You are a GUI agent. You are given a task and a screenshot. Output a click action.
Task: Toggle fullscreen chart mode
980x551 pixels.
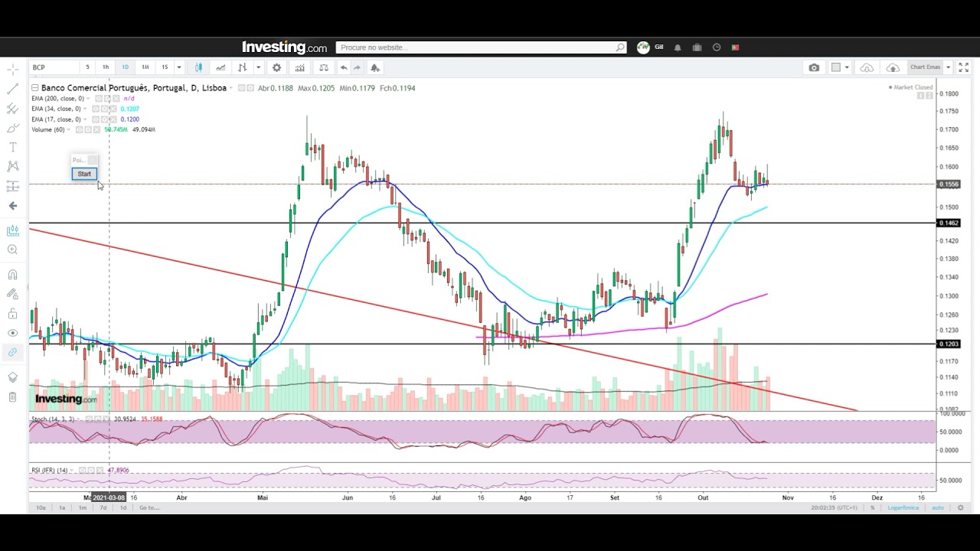pyautogui.click(x=964, y=67)
